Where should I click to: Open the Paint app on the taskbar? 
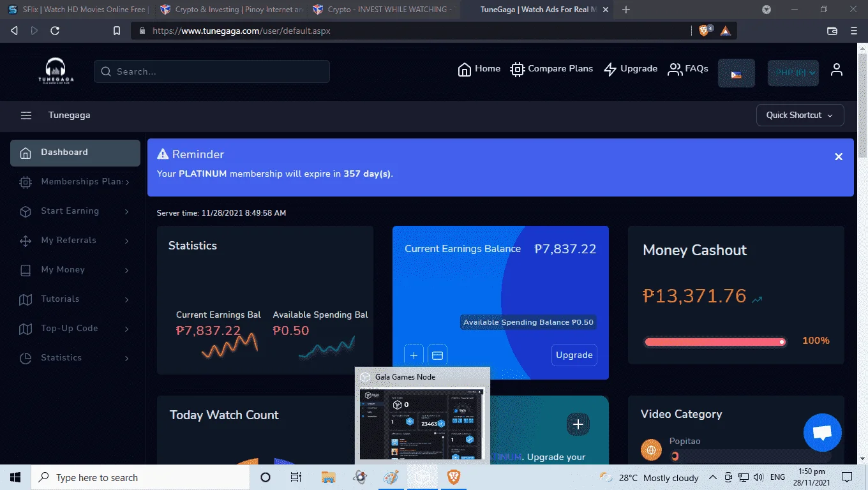coord(391,477)
